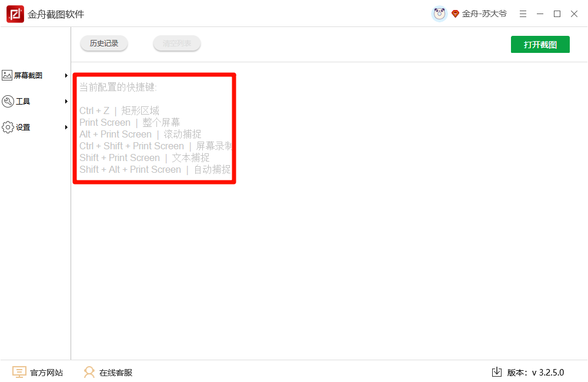Click the 在线客服 person icon
Image resolution: width=588 pixels, height=382 pixels.
[x=89, y=372]
